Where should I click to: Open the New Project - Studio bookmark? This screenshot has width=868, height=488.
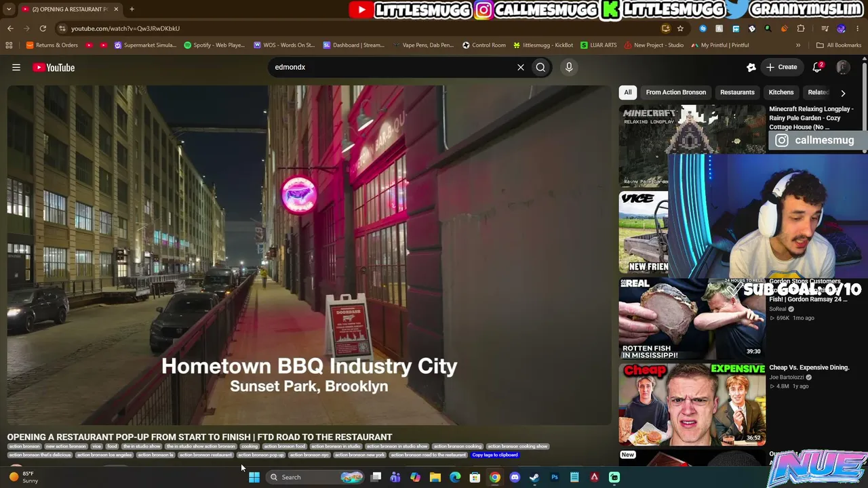click(x=654, y=45)
